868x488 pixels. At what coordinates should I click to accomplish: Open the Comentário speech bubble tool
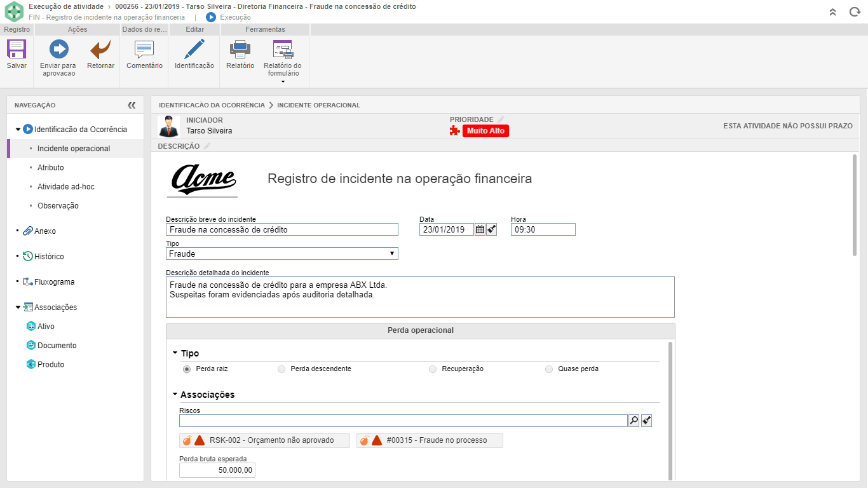point(144,50)
